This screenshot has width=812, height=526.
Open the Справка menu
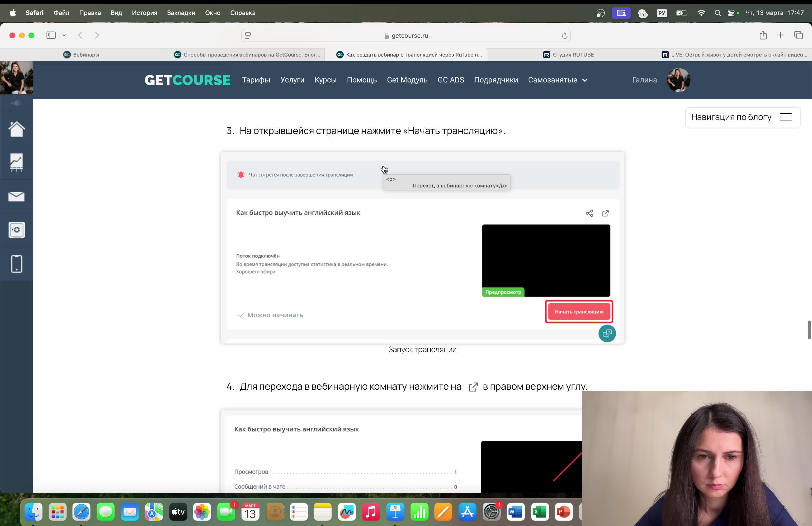click(x=243, y=13)
